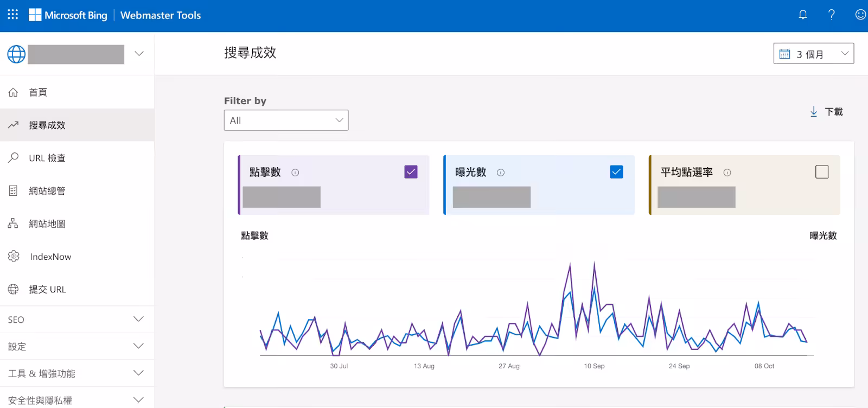The width and height of the screenshot is (868, 408).
Task: Click the magnifier icon beside URL 檢查
Action: [14, 158]
